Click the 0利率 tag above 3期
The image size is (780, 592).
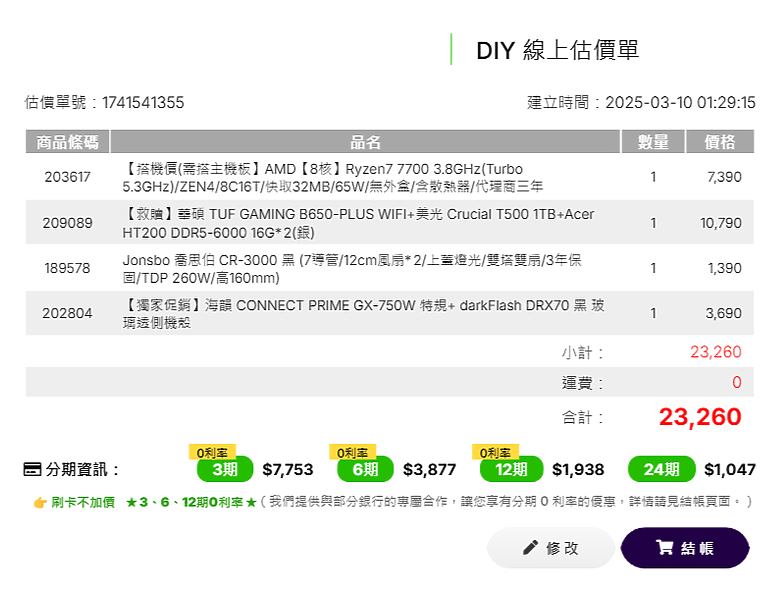coord(212,452)
